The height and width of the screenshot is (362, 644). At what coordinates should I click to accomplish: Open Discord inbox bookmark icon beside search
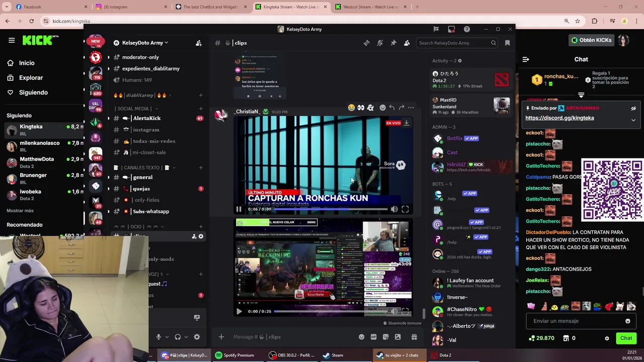(507, 43)
